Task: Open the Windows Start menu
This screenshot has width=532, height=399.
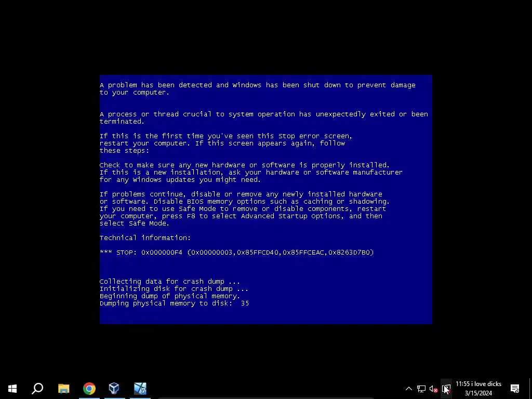Action: coord(12,389)
